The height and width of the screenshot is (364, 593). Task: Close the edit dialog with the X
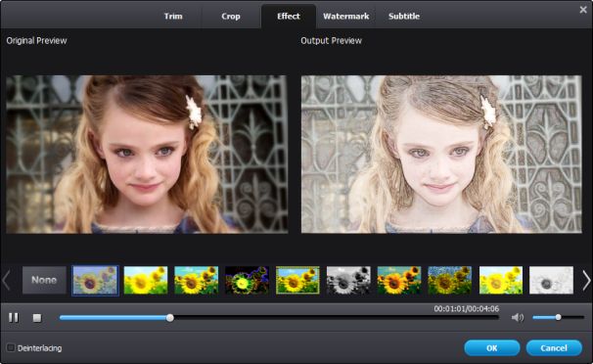point(583,10)
